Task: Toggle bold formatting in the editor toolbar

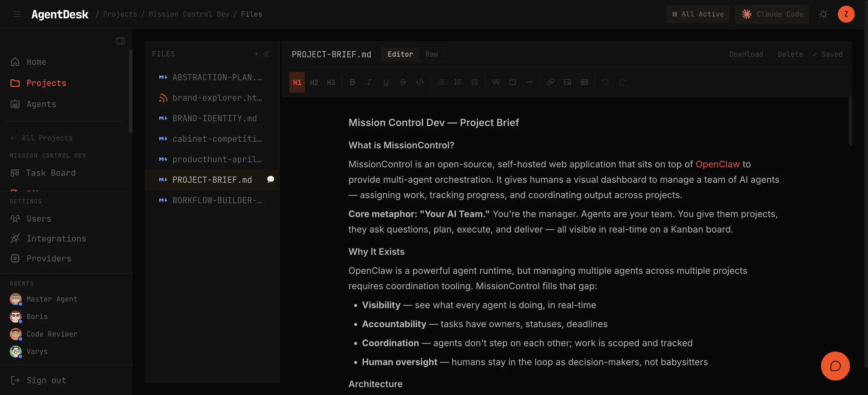Action: [x=352, y=82]
